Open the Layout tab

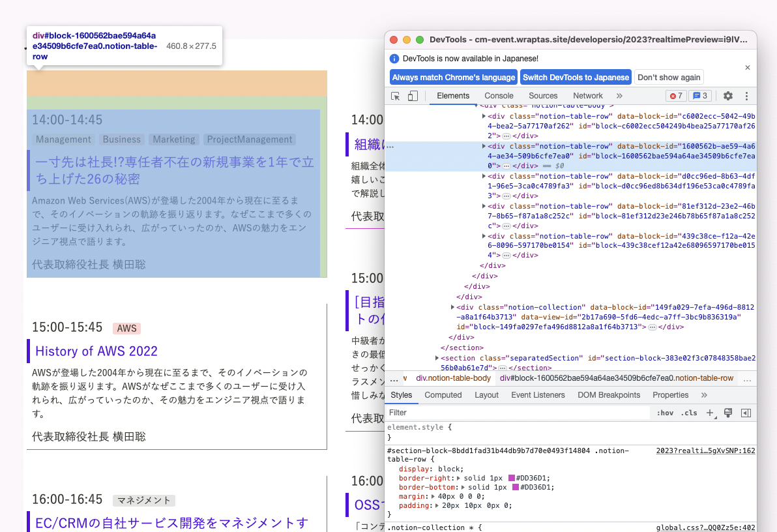[x=487, y=395]
